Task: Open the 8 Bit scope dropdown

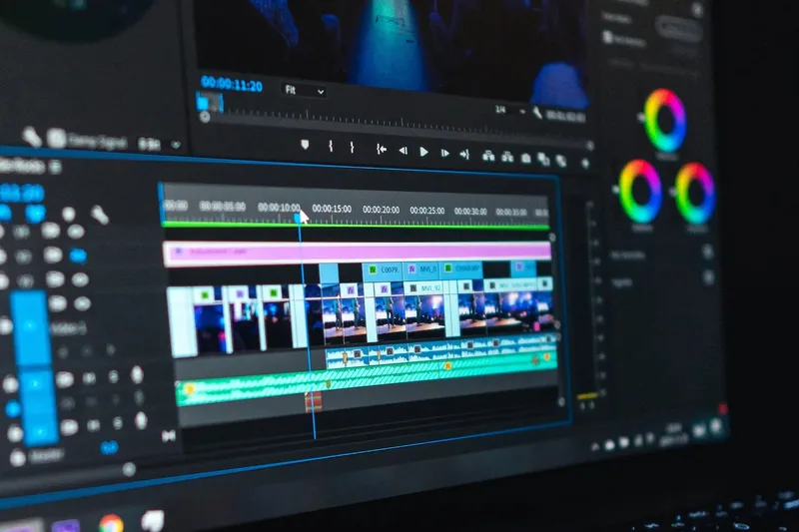Action: [x=160, y=145]
